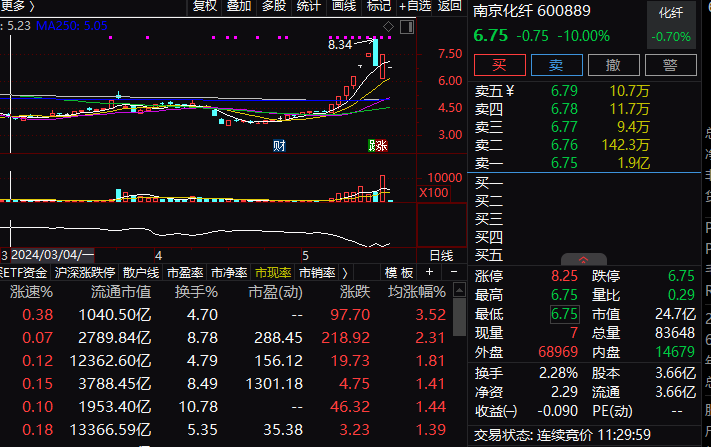Add stock to 自选 watchlist

414,6
